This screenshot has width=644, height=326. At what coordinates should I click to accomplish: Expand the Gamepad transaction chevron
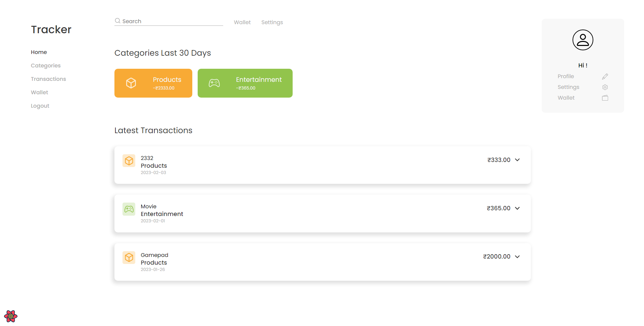(x=517, y=257)
